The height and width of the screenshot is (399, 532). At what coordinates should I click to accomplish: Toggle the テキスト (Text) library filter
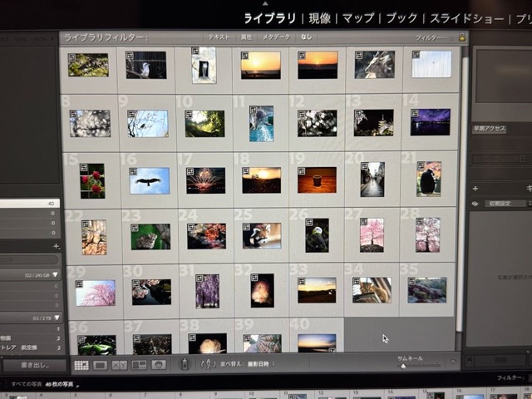point(219,37)
